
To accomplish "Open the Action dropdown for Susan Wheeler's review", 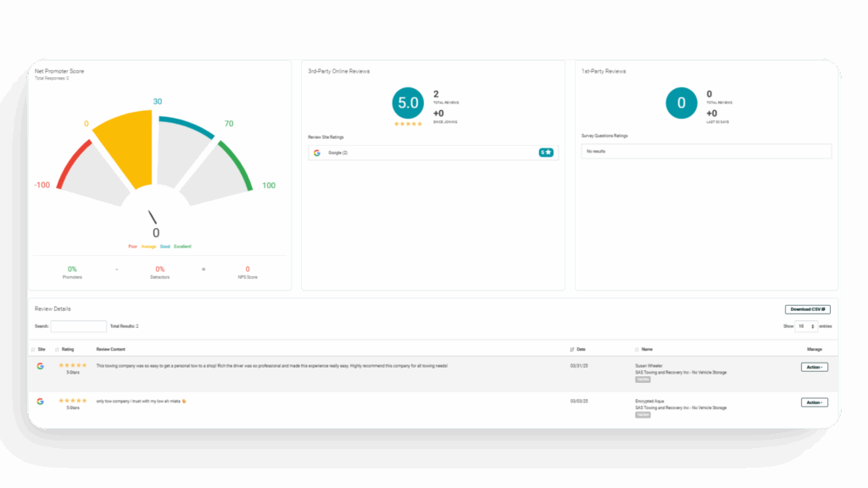I will [814, 367].
